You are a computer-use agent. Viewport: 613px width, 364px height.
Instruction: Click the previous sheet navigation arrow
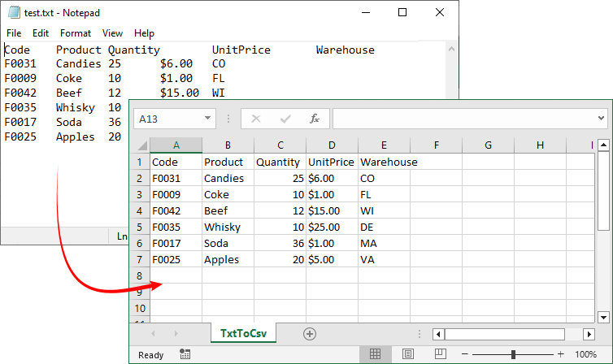(x=153, y=334)
